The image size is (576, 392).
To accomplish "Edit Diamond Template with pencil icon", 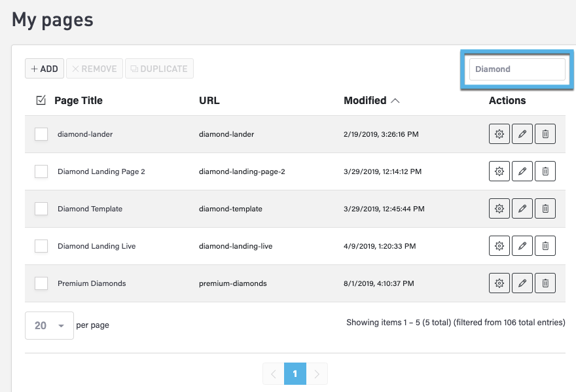I will pos(522,209).
